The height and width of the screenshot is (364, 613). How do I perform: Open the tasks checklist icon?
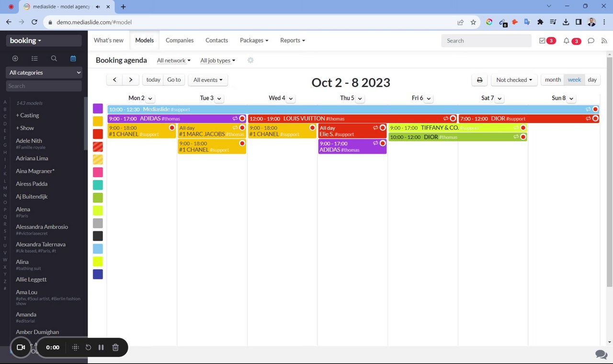pyautogui.click(x=542, y=41)
